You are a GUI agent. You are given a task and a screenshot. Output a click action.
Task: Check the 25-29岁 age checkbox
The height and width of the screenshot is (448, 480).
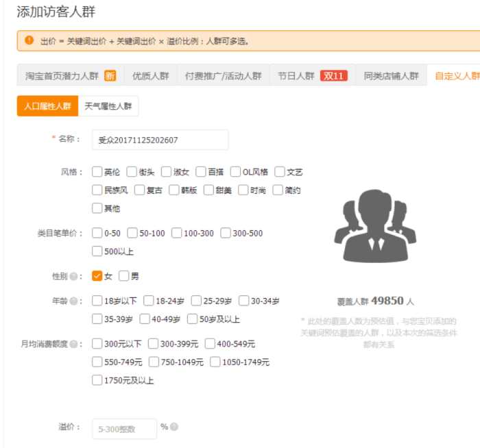(x=196, y=301)
